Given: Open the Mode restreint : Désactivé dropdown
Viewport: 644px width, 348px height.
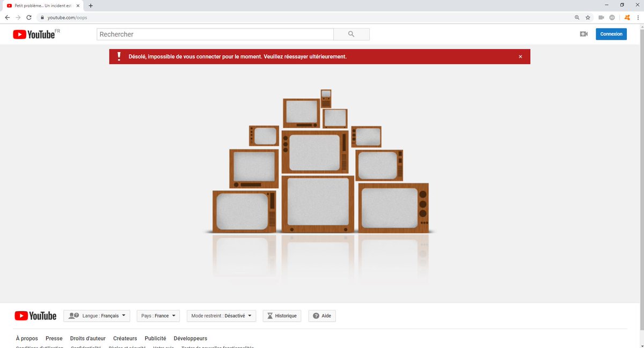Looking at the screenshot, I should tap(221, 316).
